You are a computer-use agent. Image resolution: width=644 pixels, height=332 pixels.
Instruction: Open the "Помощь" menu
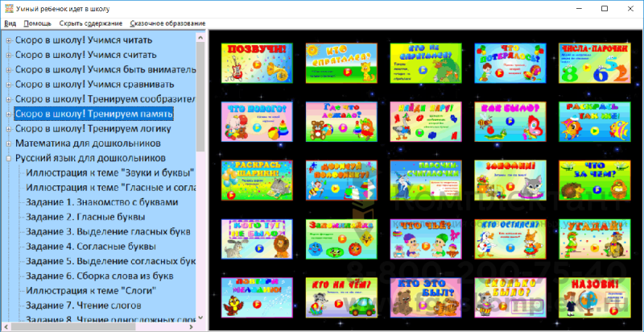point(37,23)
